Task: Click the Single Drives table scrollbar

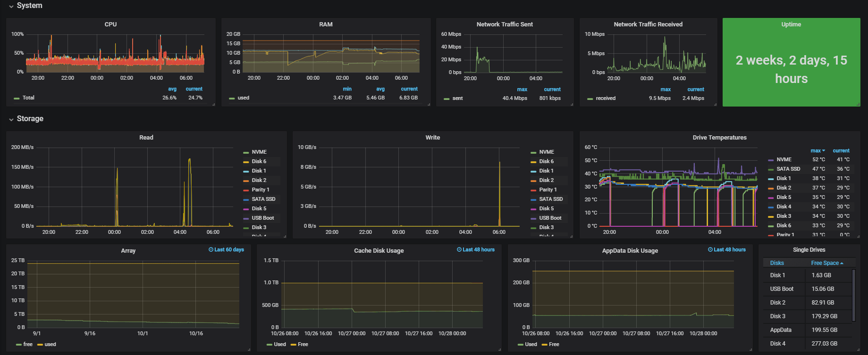Action: click(853, 295)
